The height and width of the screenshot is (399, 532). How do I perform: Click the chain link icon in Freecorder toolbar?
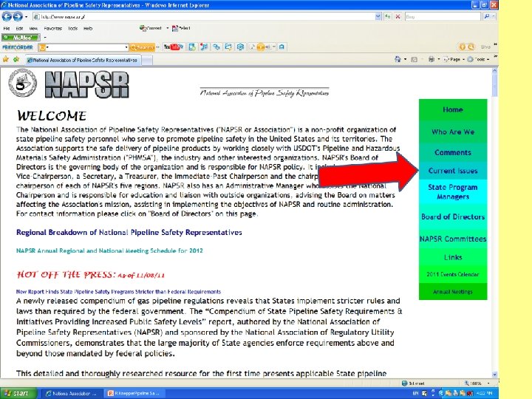(x=216, y=47)
